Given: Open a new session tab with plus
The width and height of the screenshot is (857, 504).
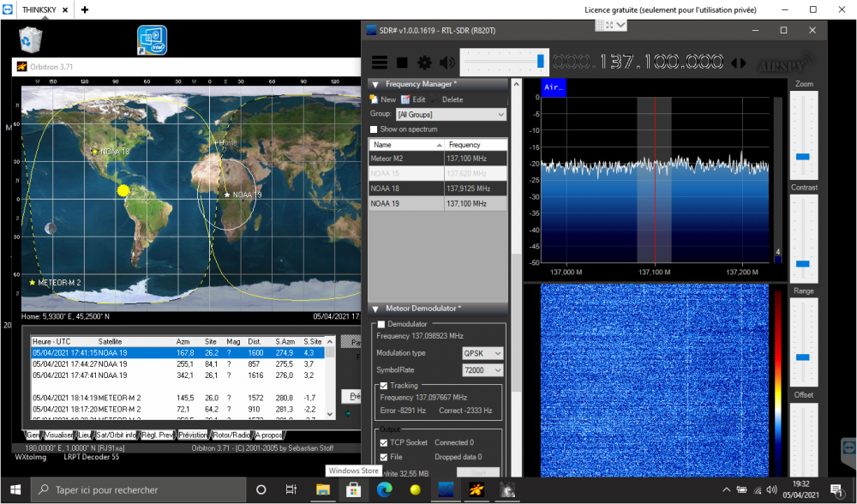Looking at the screenshot, I should pos(85,9).
